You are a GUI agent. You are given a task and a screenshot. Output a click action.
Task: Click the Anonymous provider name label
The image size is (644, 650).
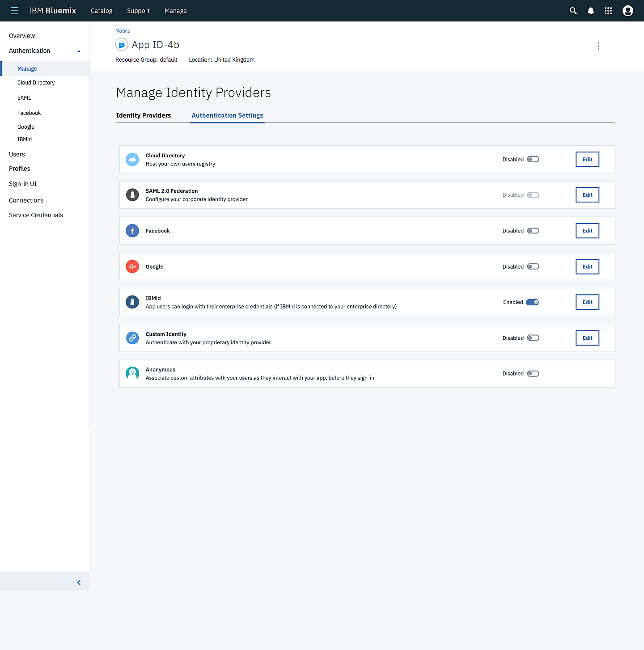161,370
